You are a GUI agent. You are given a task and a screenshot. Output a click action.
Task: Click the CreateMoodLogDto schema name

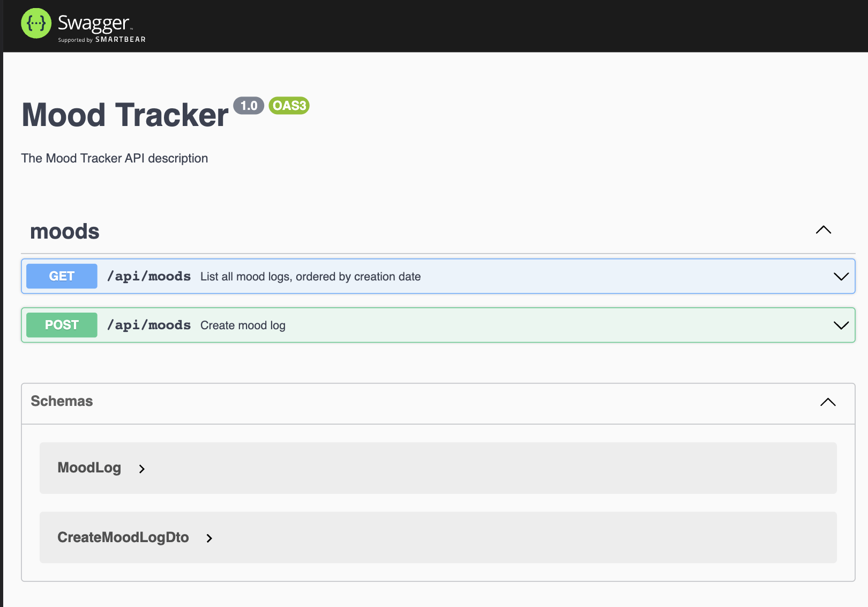123,537
